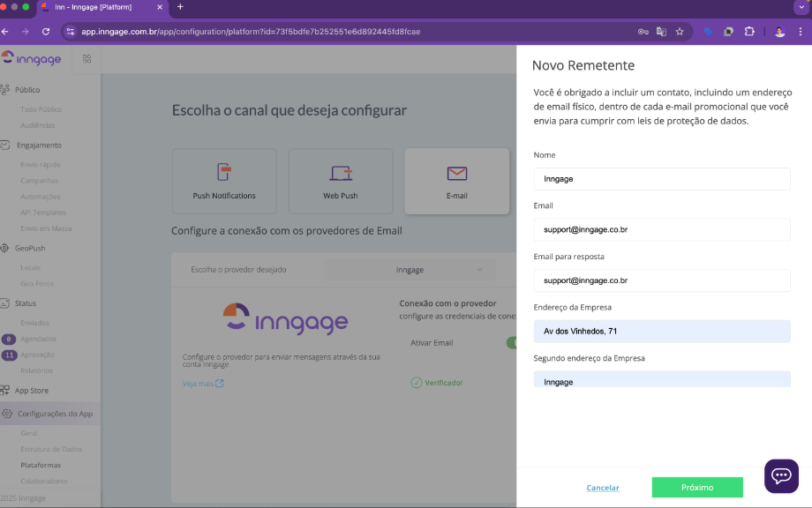Select the Web Push channel card

tap(341, 182)
